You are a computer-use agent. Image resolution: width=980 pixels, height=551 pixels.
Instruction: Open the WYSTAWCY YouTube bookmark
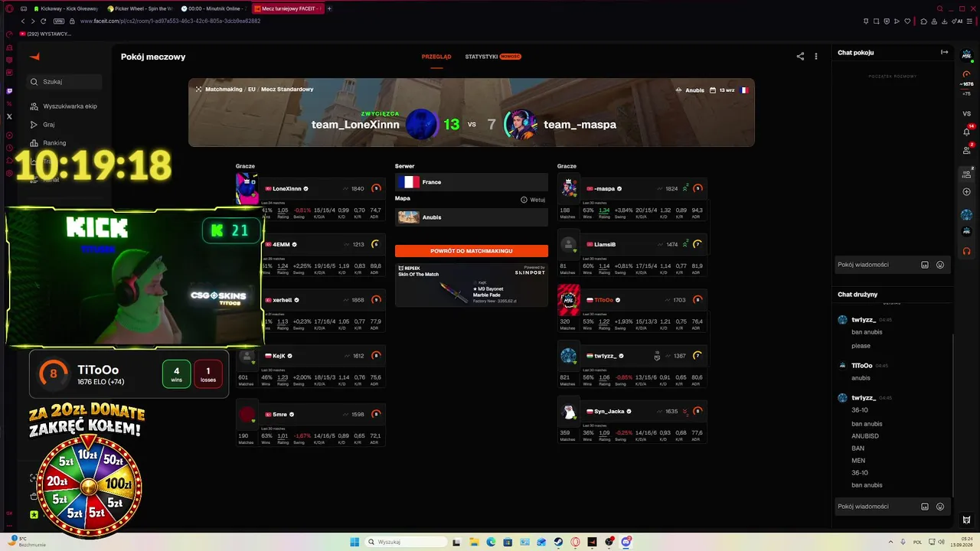click(45, 34)
